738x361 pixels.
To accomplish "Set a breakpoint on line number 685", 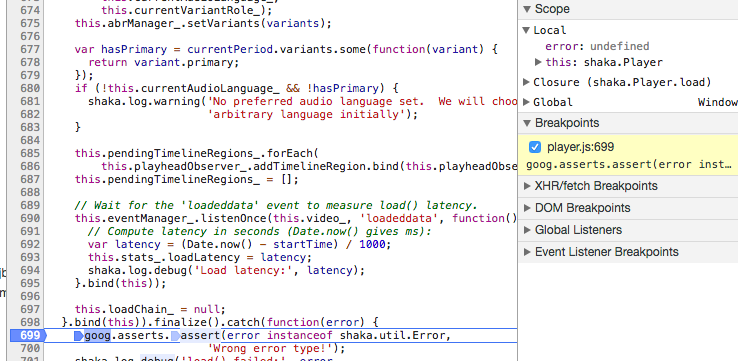I will coord(30,153).
